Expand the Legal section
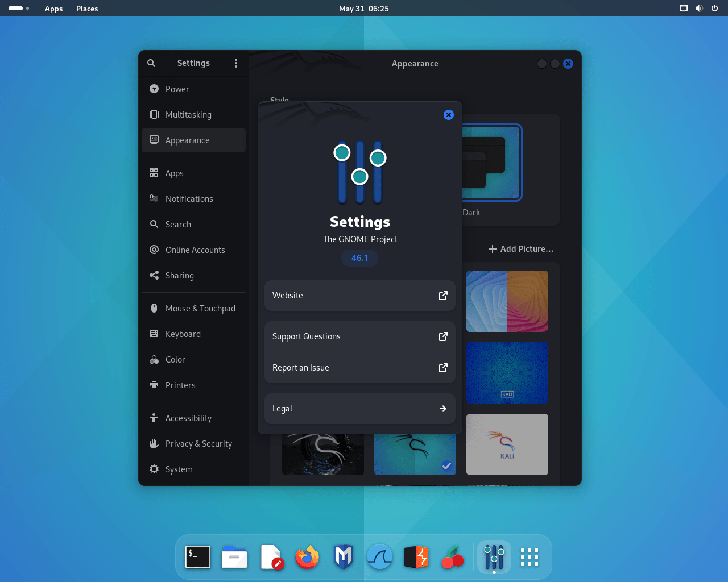 [359, 409]
